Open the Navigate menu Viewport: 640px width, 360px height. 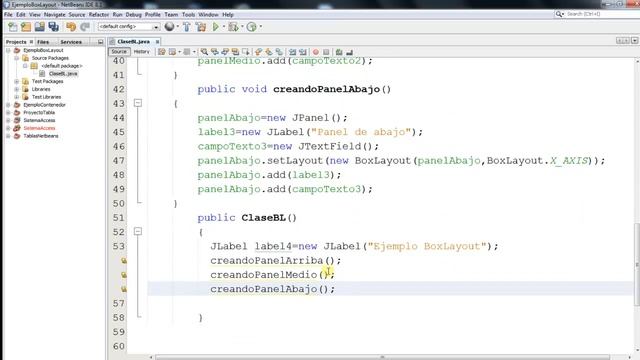(x=54, y=14)
